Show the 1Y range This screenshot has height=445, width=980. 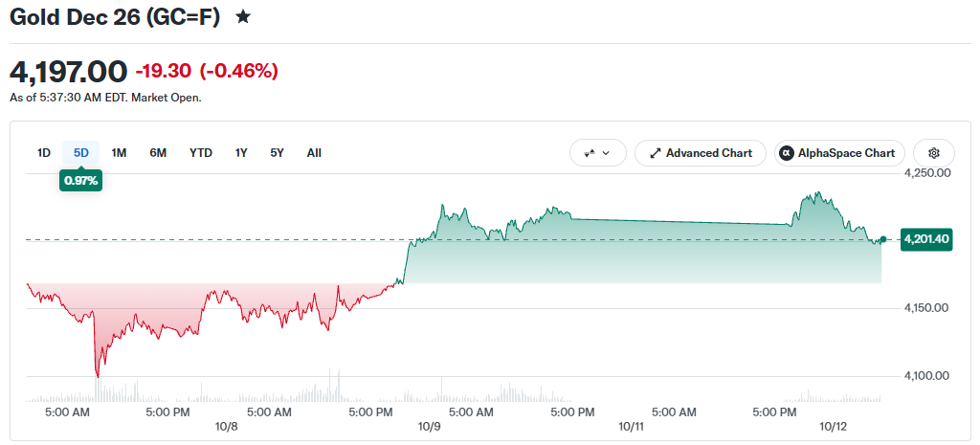(241, 153)
